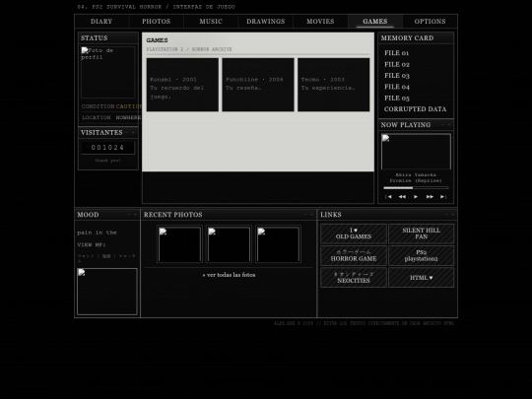The image size is (532, 399).
Task: Open the OPTIONS tab
Action: [x=430, y=22]
